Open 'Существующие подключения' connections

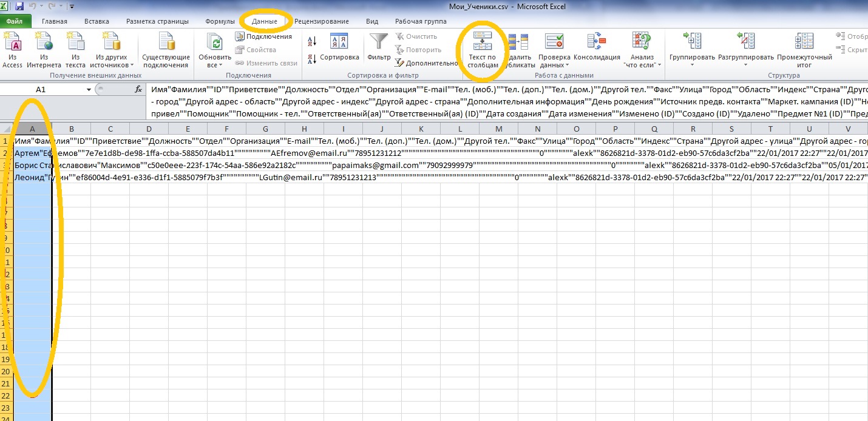point(166,44)
